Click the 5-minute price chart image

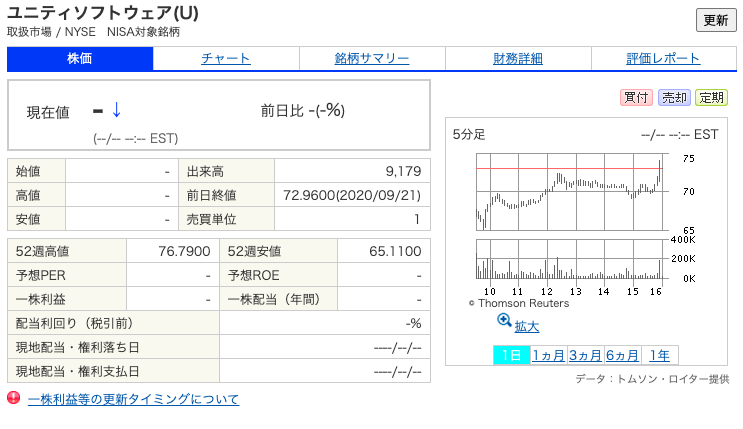572,192
